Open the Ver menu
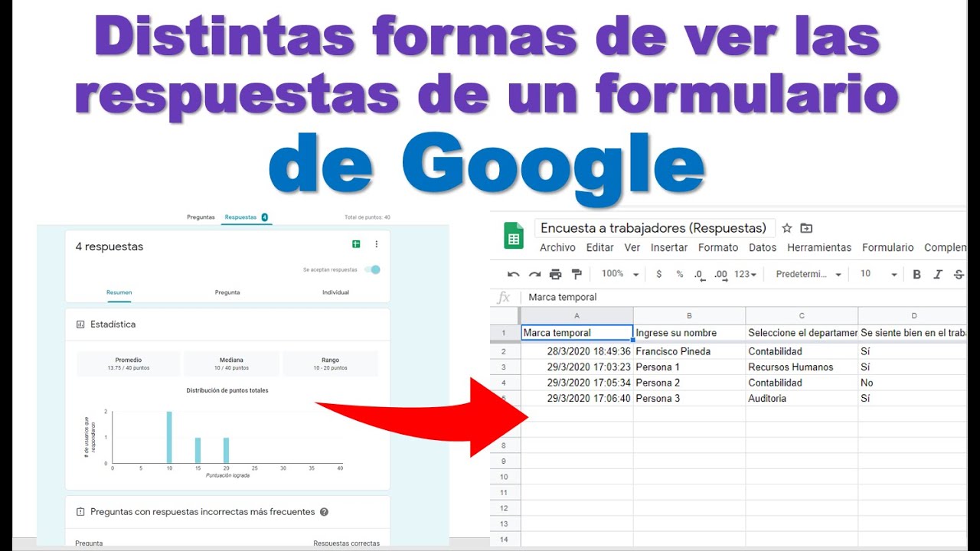 [x=632, y=248]
